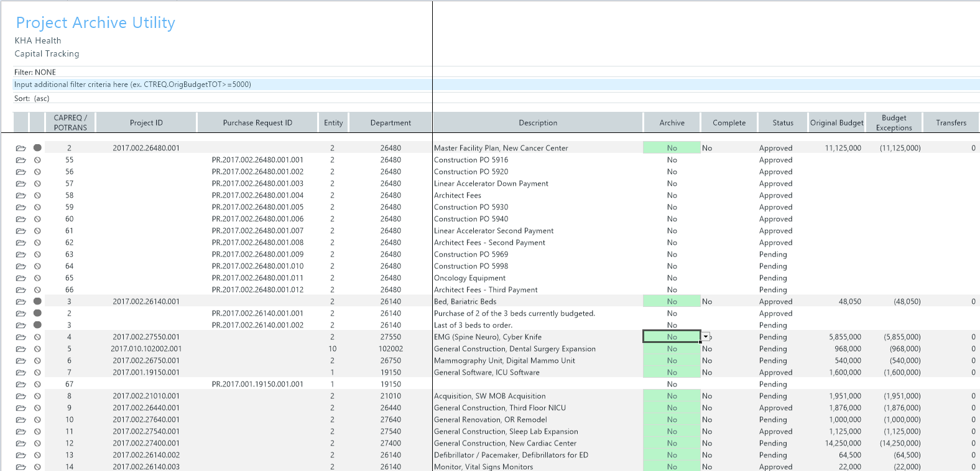The width and height of the screenshot is (980, 471).
Task: Select Archive cell for Dental Surgery Expansion row
Action: [672, 349]
